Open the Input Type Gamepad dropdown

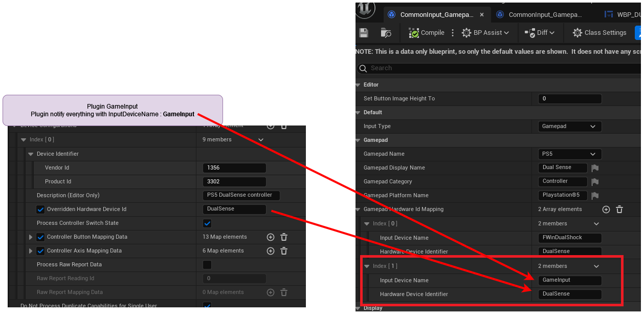pyautogui.click(x=570, y=127)
